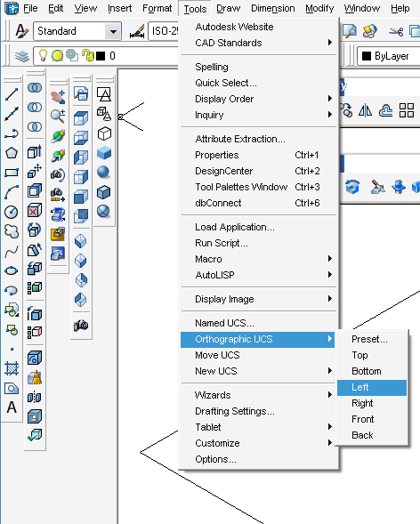This screenshot has width=420, height=524.
Task: Expand the Wizards submenu
Action: [x=258, y=395]
